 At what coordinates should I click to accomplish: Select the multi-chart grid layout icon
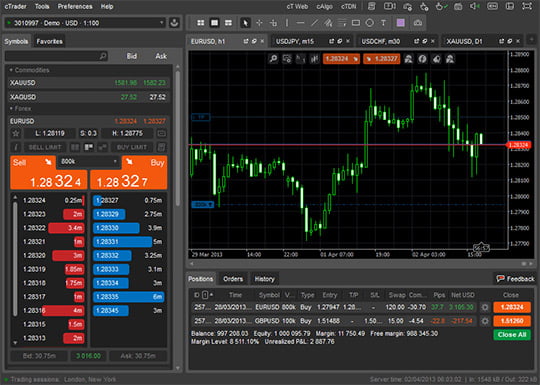point(201,23)
